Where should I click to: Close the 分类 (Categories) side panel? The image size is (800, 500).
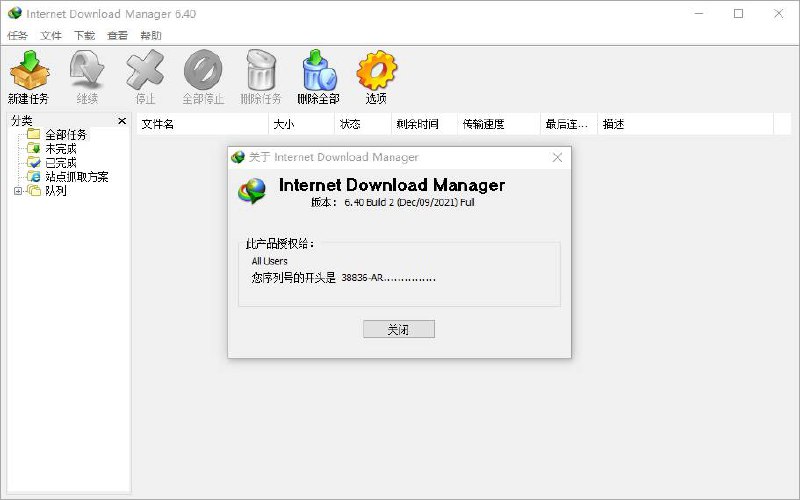point(122,121)
